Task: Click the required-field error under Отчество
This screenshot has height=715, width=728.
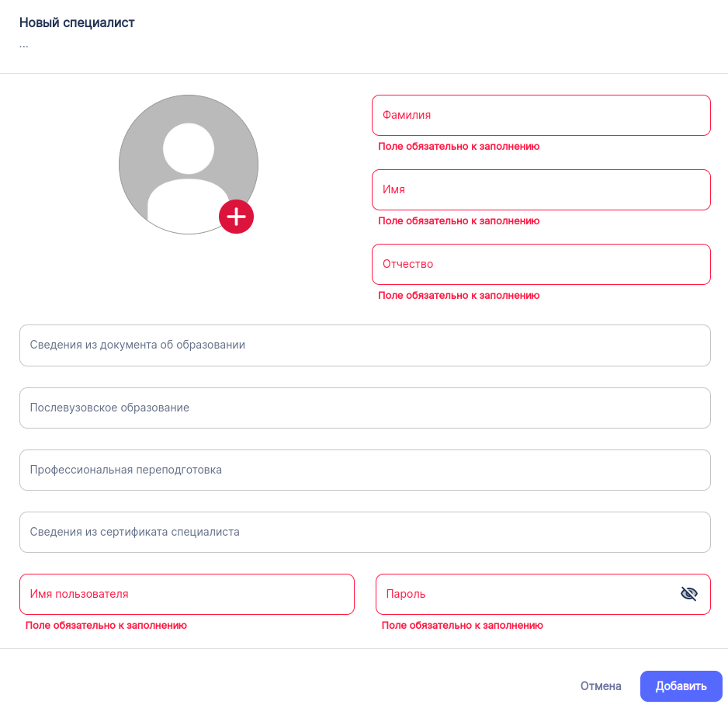Action: point(459,295)
